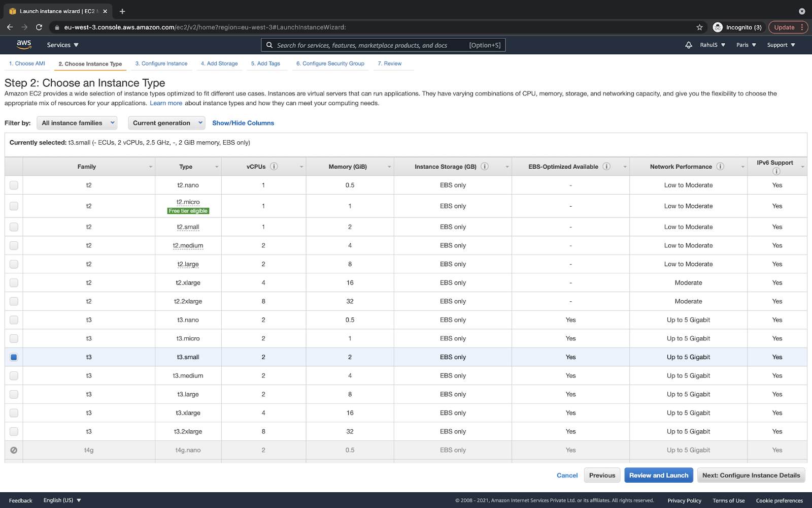
Task: Expand the Services menu
Action: 62,45
